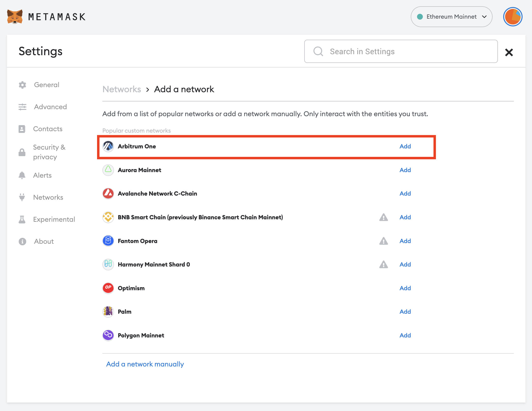Image resolution: width=532 pixels, height=411 pixels.
Task: Select the Advanced settings tab
Action: tap(50, 107)
